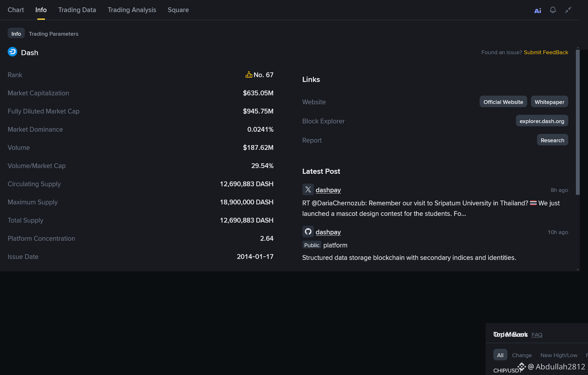Click the rank value No. 67
The image size is (588, 375).
point(264,75)
